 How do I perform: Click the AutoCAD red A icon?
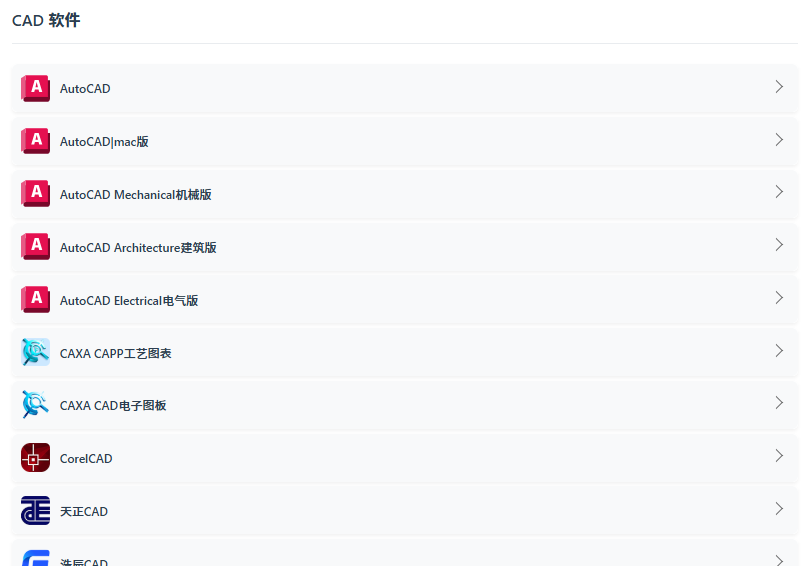click(36, 88)
